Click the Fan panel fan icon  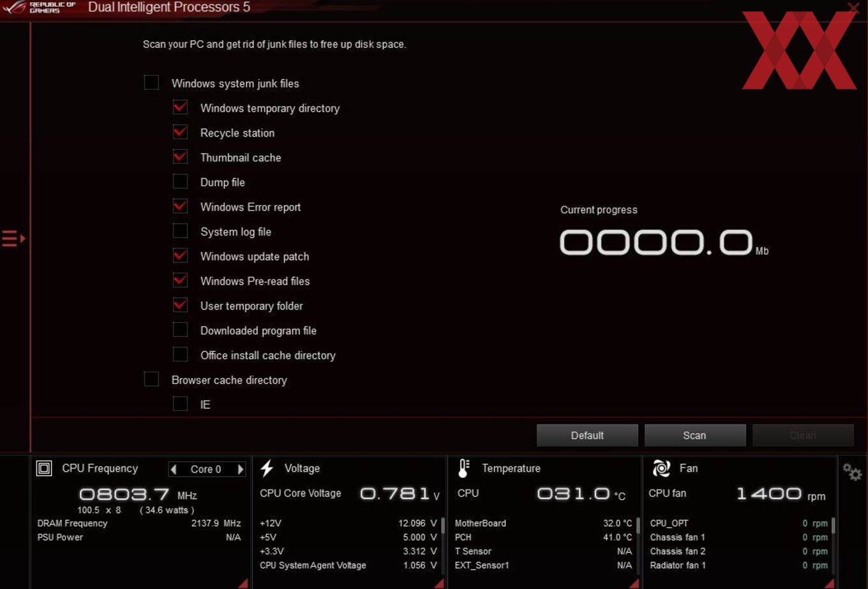pos(661,468)
